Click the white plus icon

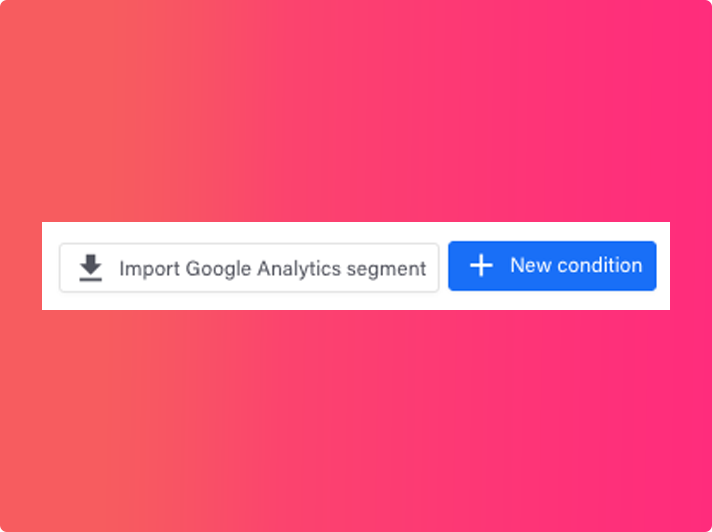(481, 266)
